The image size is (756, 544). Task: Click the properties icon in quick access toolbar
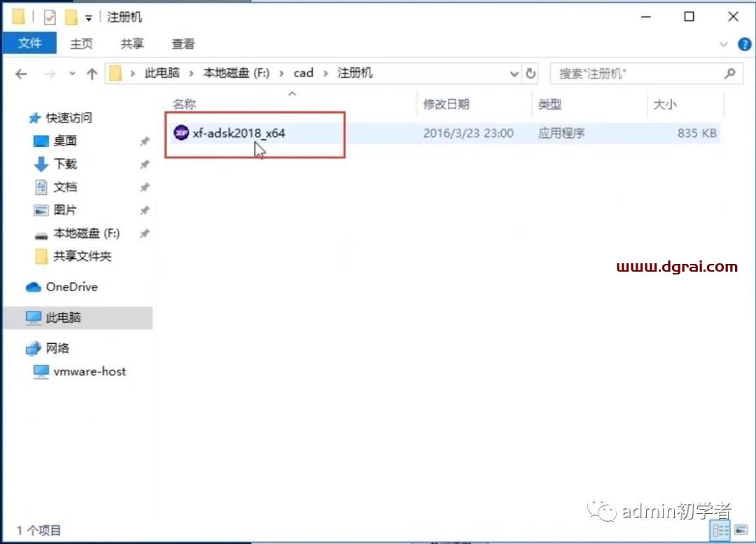(x=50, y=18)
